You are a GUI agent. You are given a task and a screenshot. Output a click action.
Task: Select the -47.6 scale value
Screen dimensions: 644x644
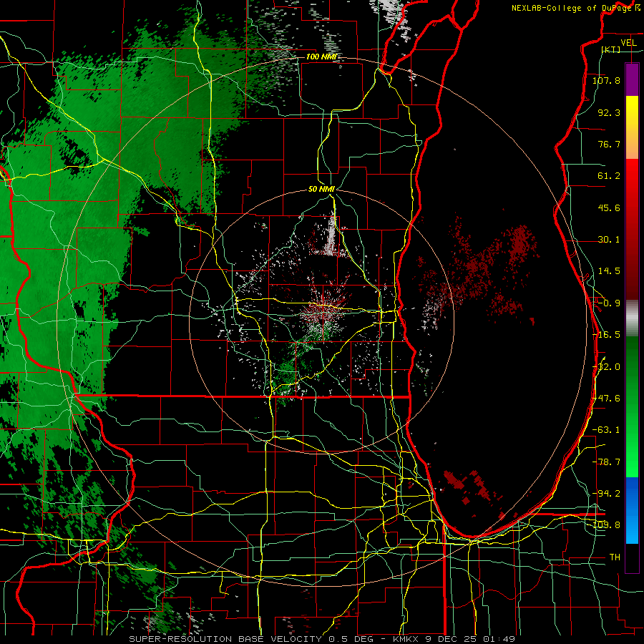coord(606,399)
